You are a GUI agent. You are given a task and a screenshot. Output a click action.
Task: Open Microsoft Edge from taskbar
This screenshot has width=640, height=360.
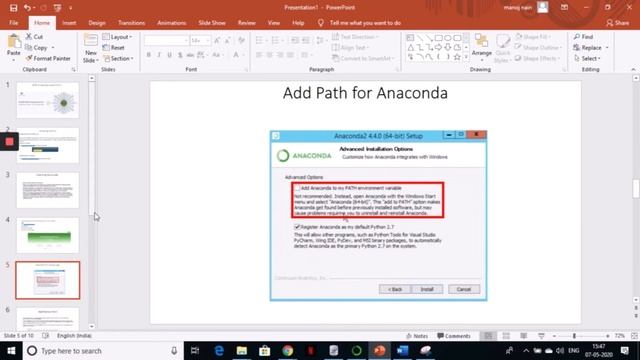click(219, 351)
